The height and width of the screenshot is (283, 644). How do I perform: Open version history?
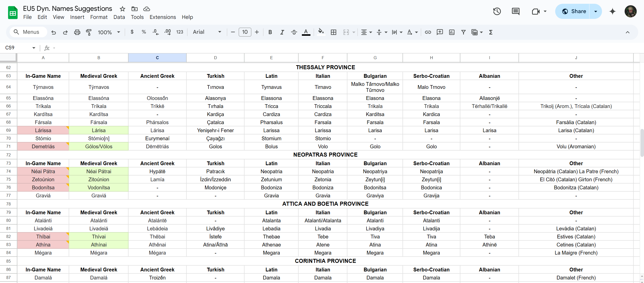497,11
